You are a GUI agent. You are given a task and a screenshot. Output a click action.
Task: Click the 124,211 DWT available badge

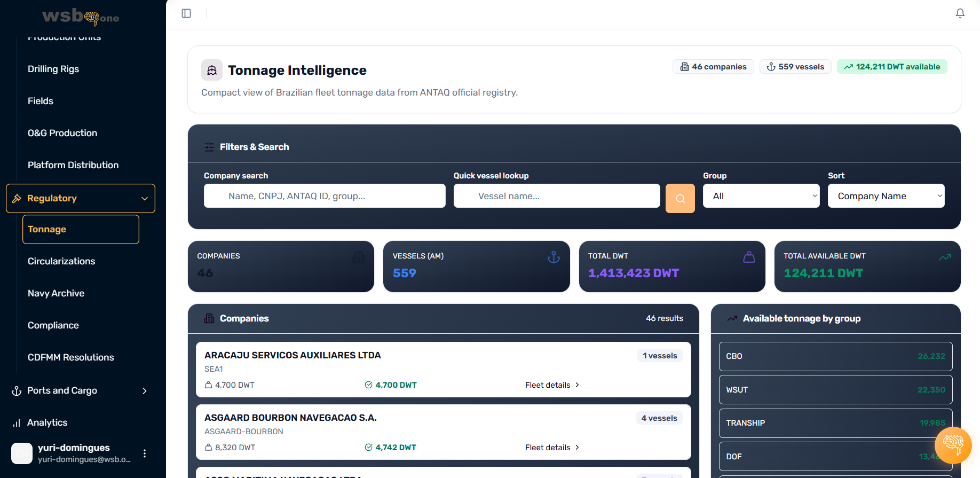point(892,67)
